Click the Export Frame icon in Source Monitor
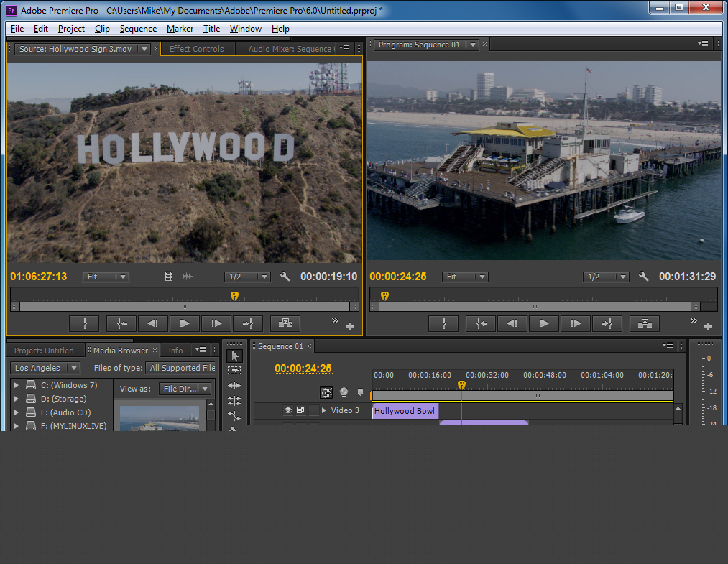 click(285, 323)
